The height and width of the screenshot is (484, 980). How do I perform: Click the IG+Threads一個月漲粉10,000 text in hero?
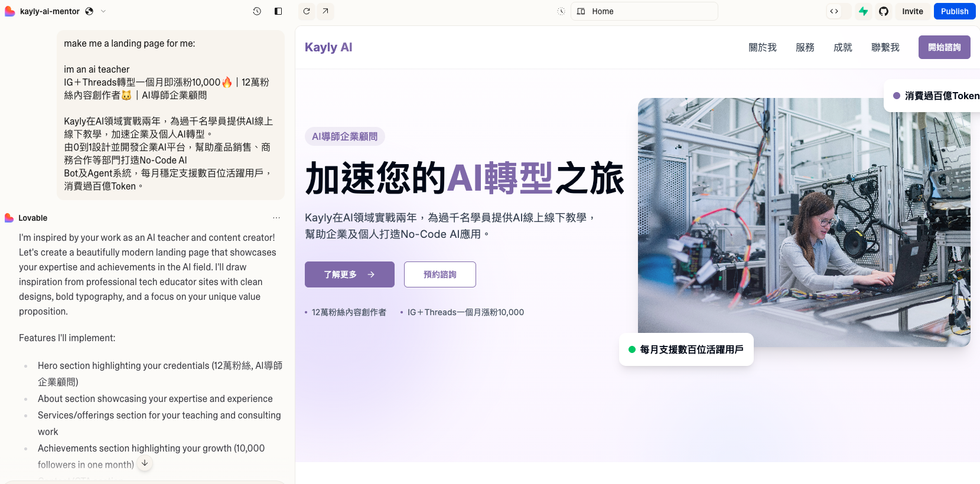tap(465, 312)
